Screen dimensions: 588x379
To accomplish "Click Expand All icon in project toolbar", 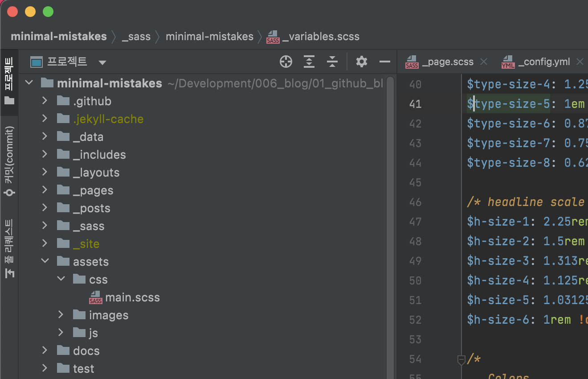I will [309, 62].
